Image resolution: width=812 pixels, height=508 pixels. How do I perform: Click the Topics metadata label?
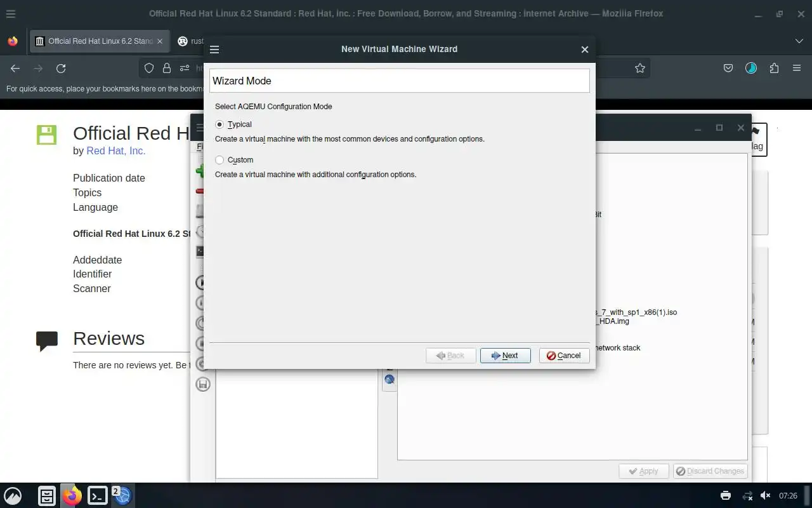(88, 193)
